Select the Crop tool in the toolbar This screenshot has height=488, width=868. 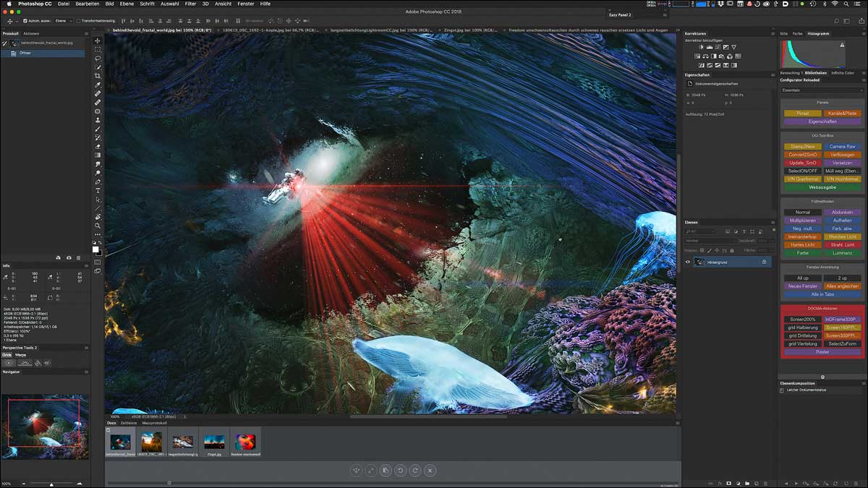(x=98, y=76)
